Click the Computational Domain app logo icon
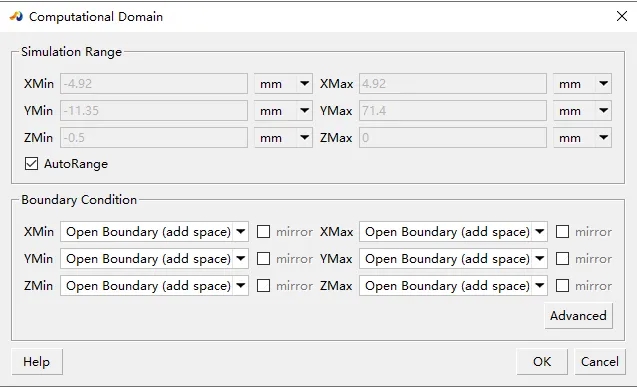 [16, 17]
